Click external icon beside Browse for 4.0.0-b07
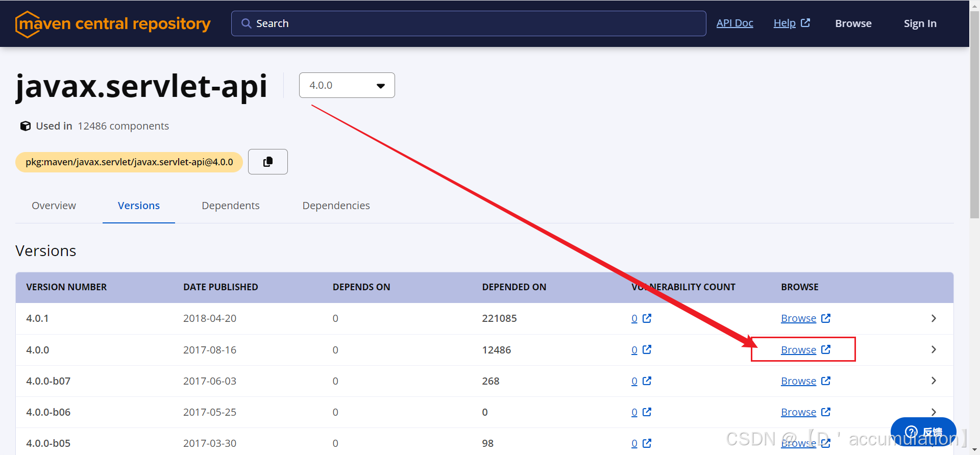Screen dimensions: 980x455 tap(826, 381)
